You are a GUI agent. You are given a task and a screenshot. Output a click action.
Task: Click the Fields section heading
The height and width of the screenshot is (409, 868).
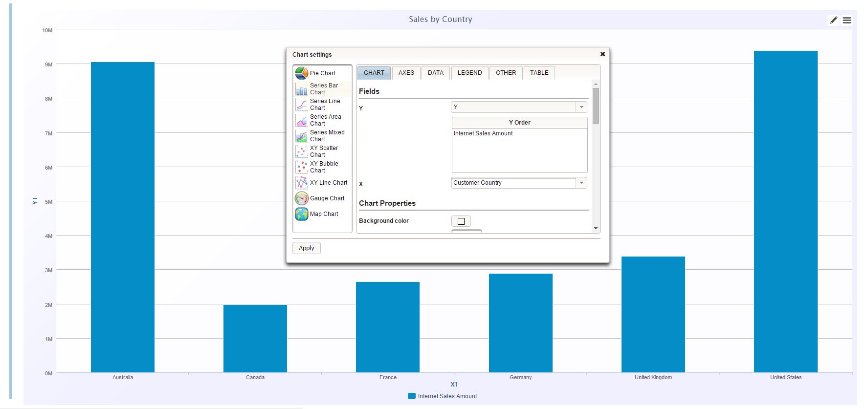[x=369, y=91]
